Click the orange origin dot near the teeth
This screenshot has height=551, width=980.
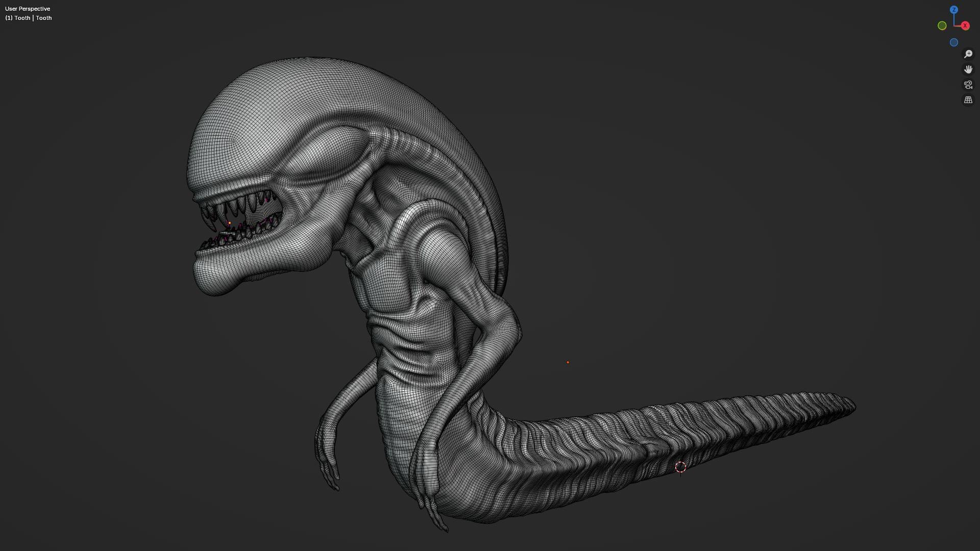point(230,223)
